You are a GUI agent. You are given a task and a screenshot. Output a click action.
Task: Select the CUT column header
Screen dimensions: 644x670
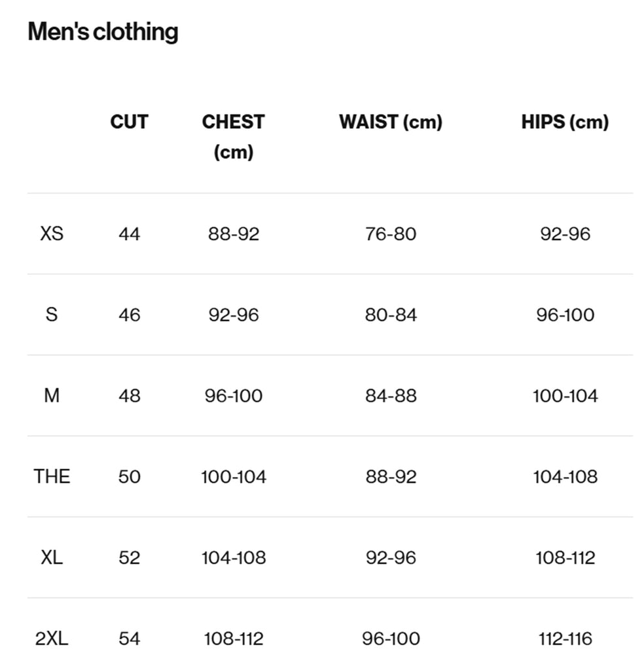[x=129, y=122]
